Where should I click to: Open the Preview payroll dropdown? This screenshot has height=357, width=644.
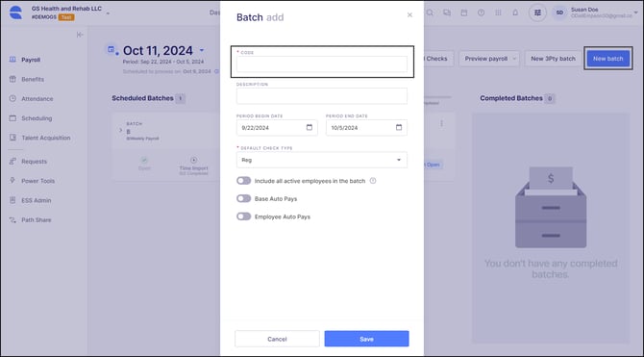489,59
